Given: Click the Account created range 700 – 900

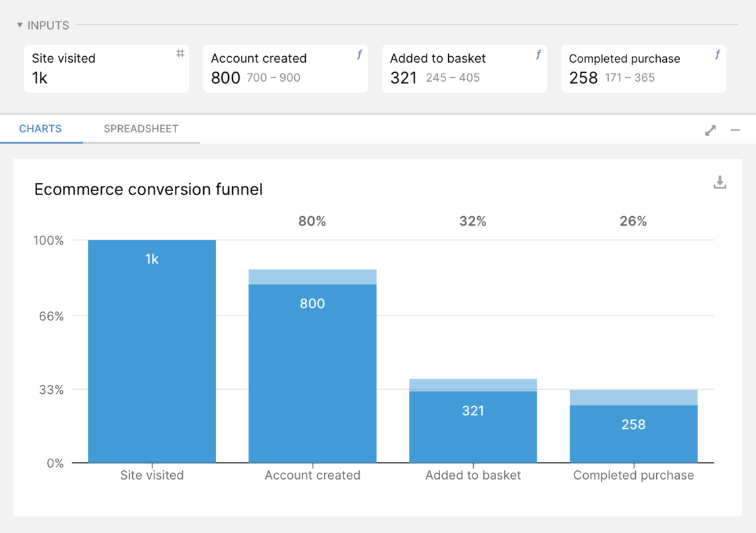Looking at the screenshot, I should (273, 78).
